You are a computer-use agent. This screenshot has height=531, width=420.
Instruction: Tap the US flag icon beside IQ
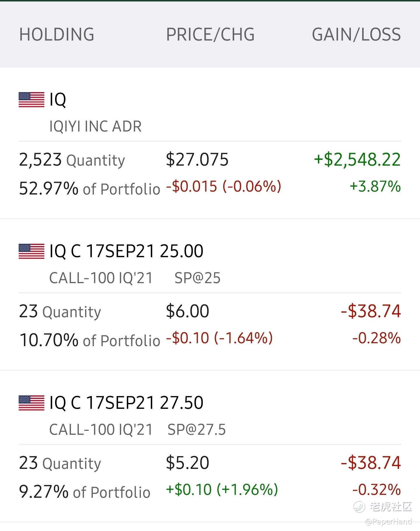click(x=32, y=100)
